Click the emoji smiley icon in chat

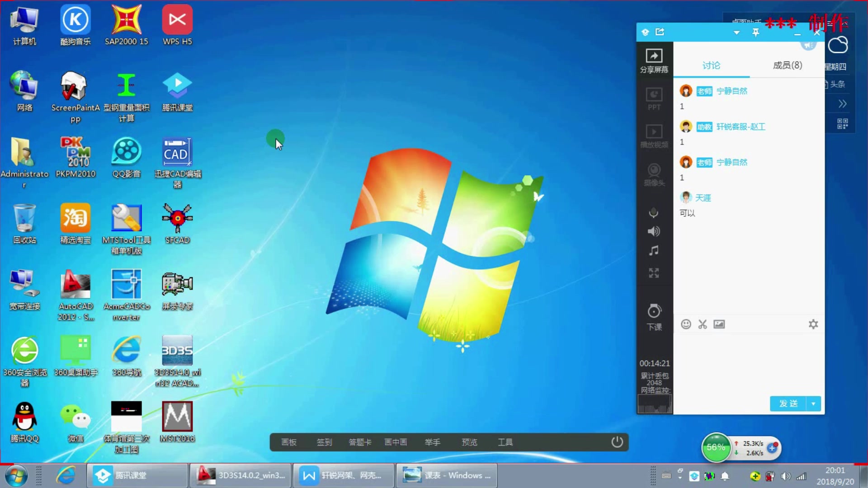click(686, 324)
